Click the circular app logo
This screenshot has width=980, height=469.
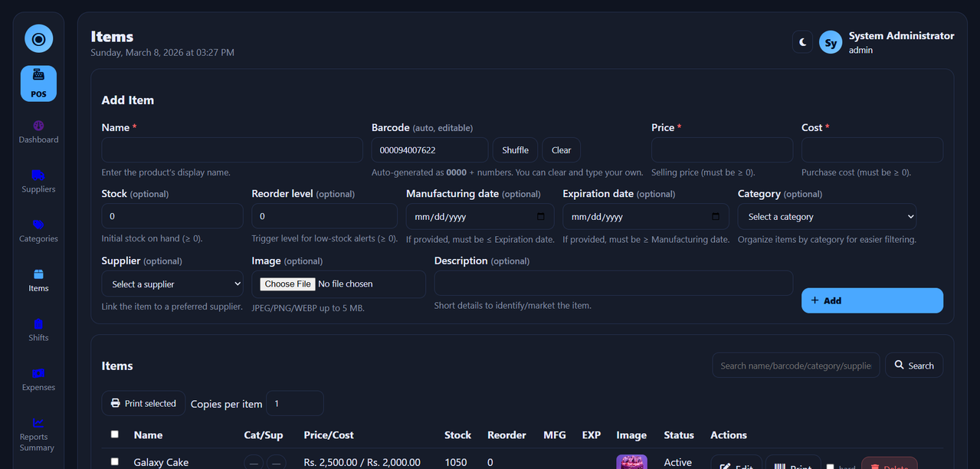tap(38, 38)
